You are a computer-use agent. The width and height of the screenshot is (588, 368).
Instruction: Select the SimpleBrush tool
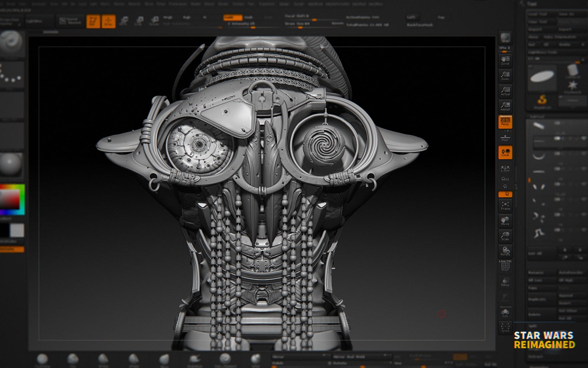(542, 101)
